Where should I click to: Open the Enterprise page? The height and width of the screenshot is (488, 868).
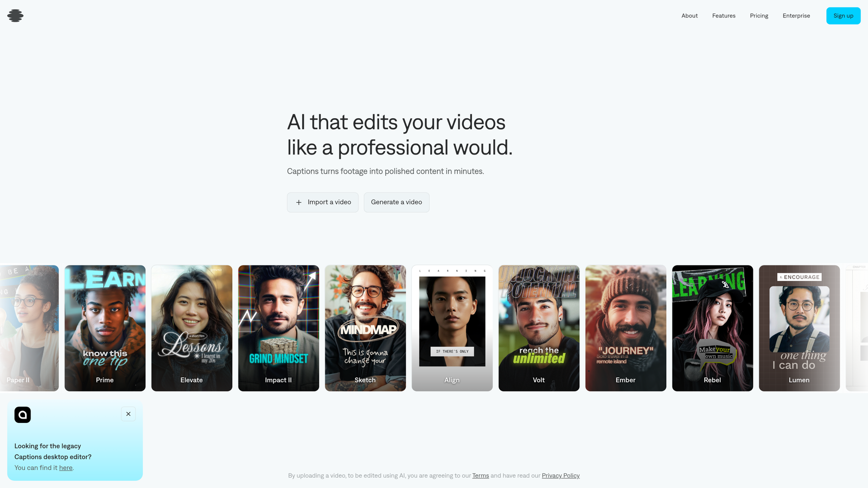pos(796,16)
